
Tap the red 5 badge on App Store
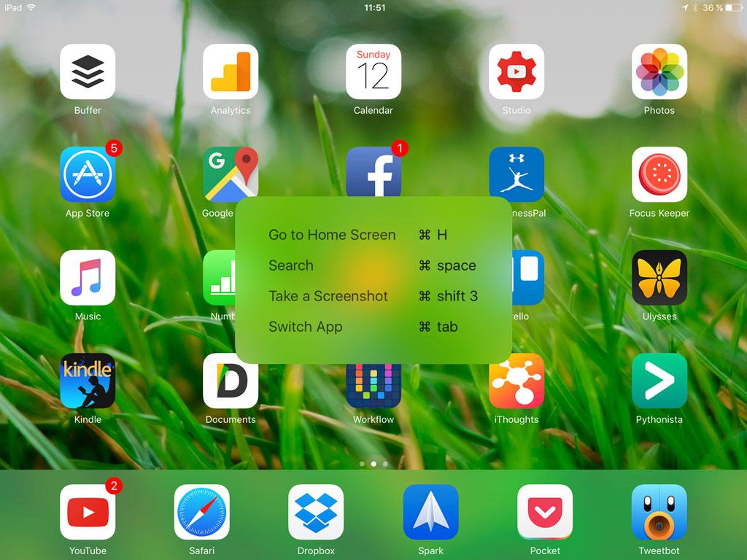point(113,148)
